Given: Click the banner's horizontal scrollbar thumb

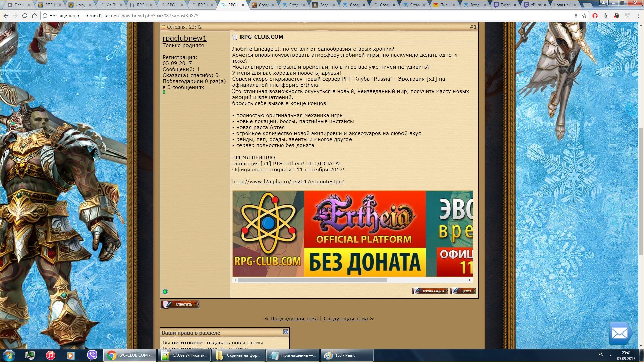Looking at the screenshot, I should 313,280.
